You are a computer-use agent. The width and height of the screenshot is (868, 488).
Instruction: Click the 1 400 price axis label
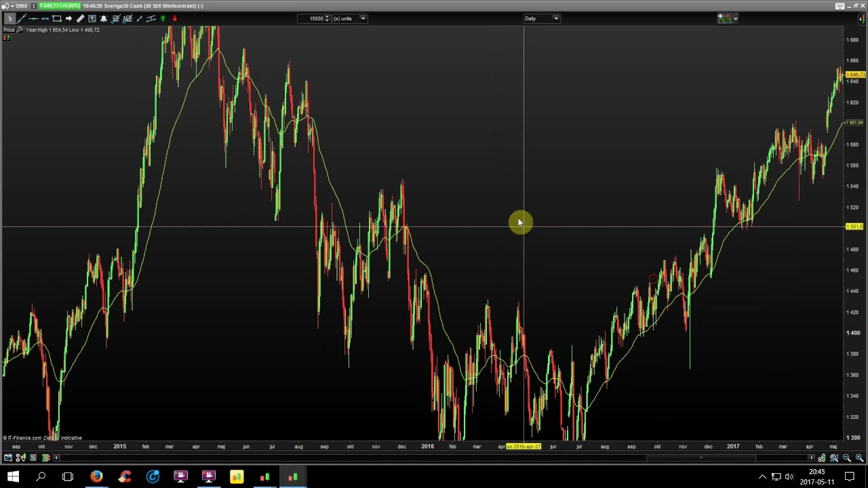click(x=853, y=333)
